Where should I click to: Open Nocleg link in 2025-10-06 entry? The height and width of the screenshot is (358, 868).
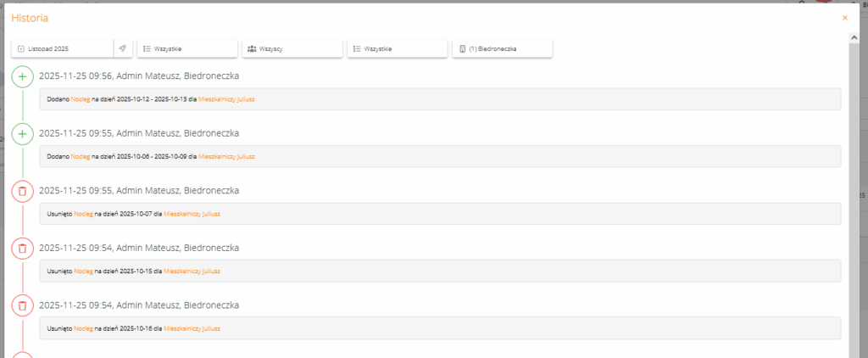pyautogui.click(x=81, y=156)
